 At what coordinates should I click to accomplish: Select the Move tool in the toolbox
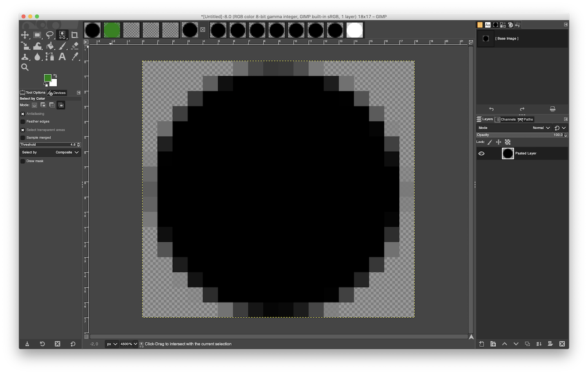pyautogui.click(x=25, y=35)
